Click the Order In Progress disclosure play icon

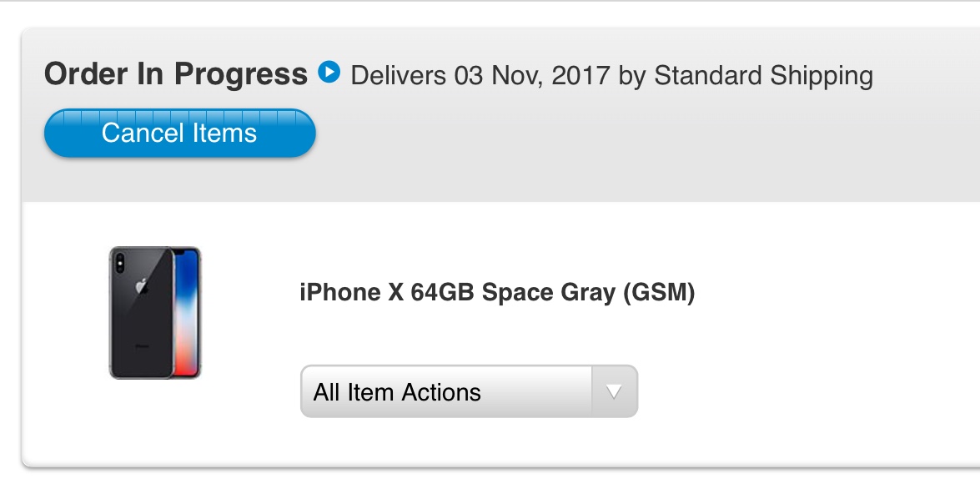point(329,72)
